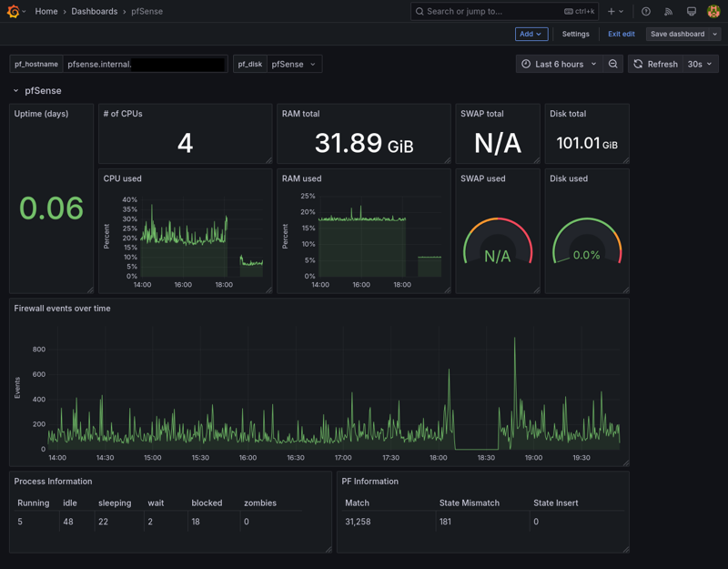728x569 pixels.
Task: Click the zoom out time range icon
Action: pyautogui.click(x=612, y=64)
